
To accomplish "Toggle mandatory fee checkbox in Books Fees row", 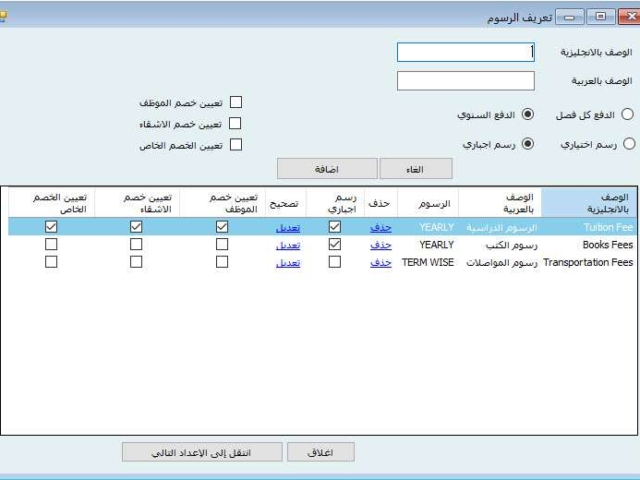I will click(335, 244).
